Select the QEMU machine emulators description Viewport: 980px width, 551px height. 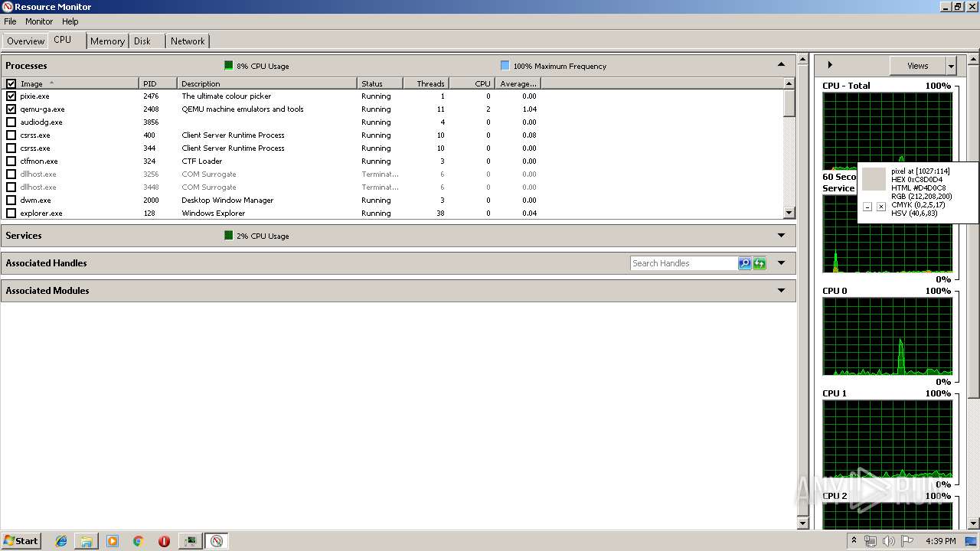click(243, 109)
